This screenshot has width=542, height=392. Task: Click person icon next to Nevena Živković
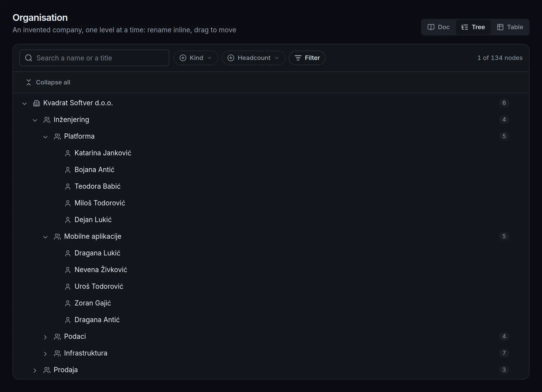pos(68,270)
